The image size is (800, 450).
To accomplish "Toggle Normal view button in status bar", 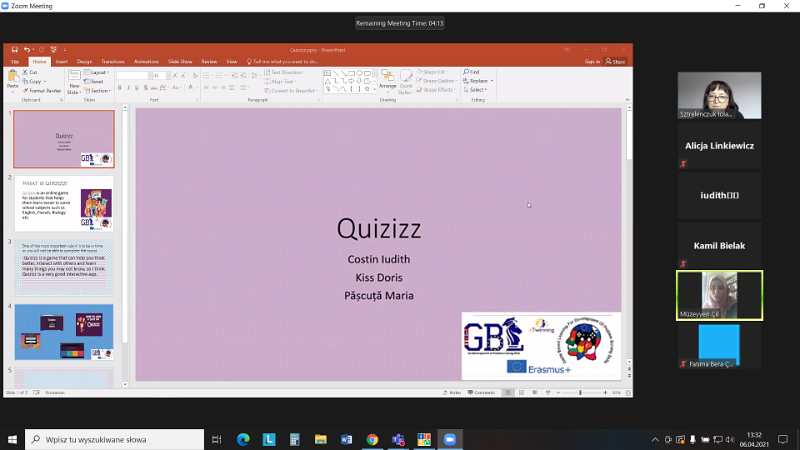I will pos(508,393).
